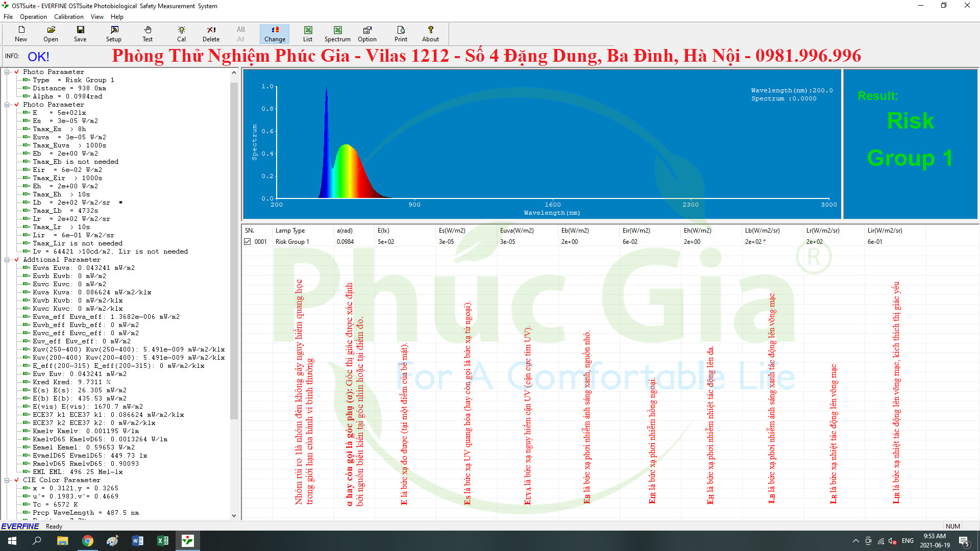This screenshot has width=980, height=551.
Task: Click the Lamp Type column header
Action: click(303, 231)
